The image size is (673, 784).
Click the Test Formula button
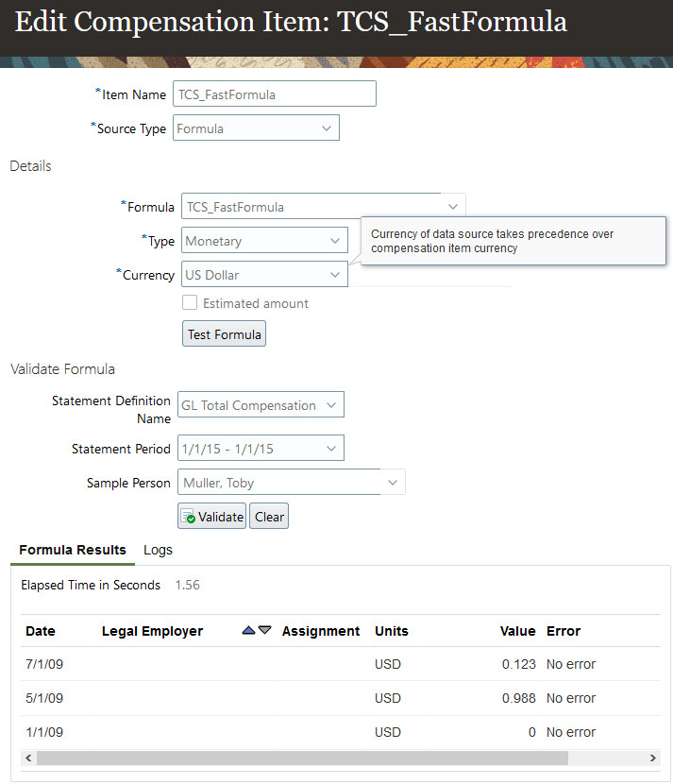224,334
